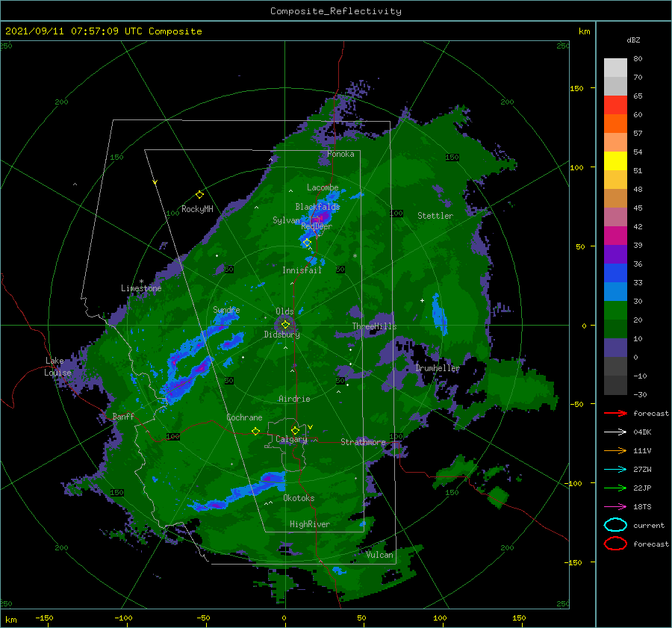Click the RockyMH label on map
The width and height of the screenshot is (672, 628).
click(x=198, y=209)
